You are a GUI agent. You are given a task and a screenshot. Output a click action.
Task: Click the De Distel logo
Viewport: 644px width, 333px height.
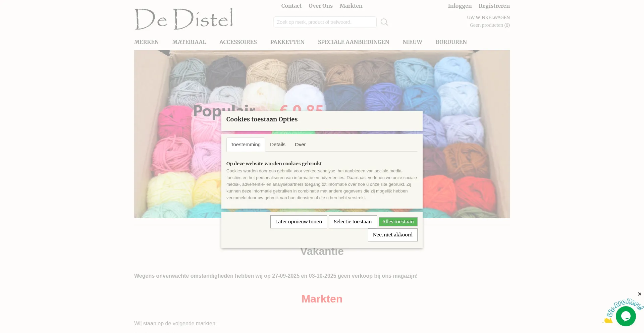click(x=184, y=19)
